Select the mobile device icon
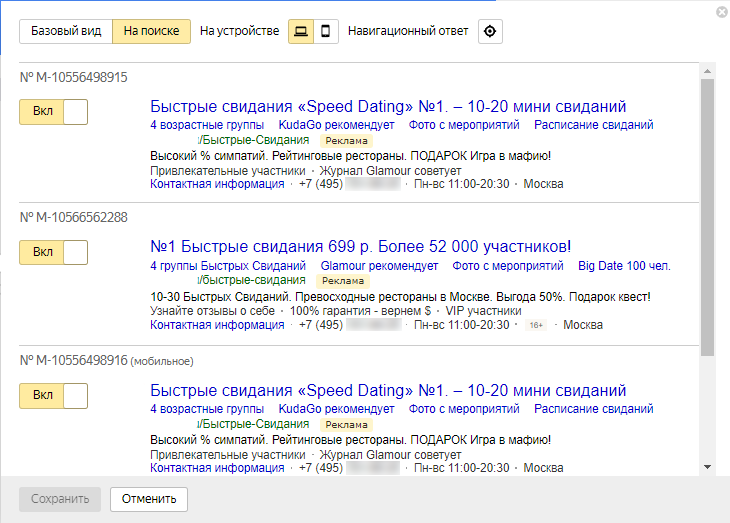Viewport: 730px width, 523px height. pyautogui.click(x=326, y=31)
